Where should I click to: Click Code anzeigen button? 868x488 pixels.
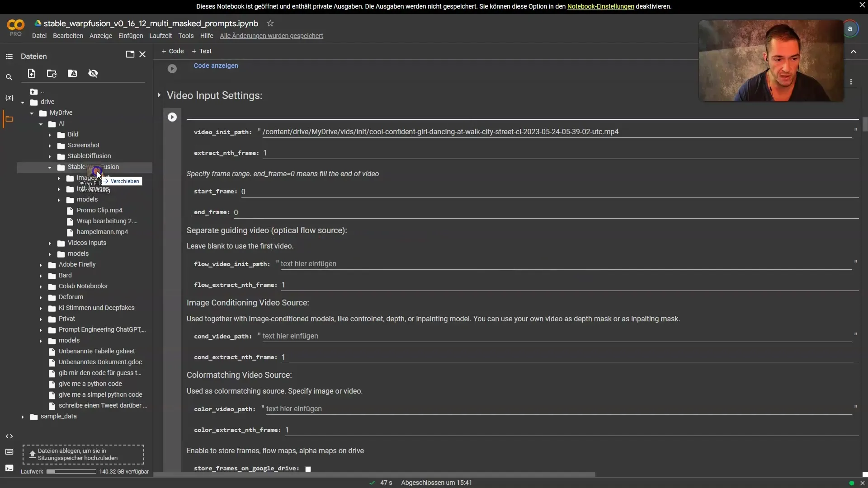216,65
